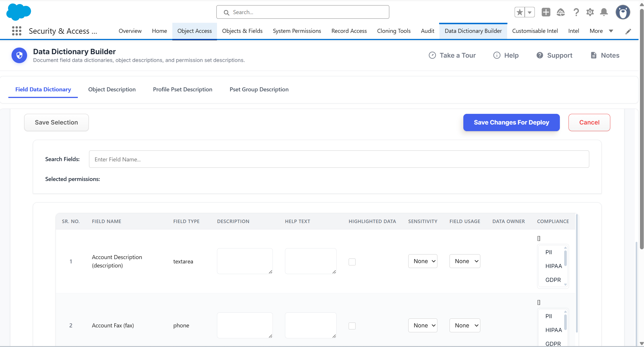Click the Cancel button
The height and width of the screenshot is (347, 644).
(589, 122)
